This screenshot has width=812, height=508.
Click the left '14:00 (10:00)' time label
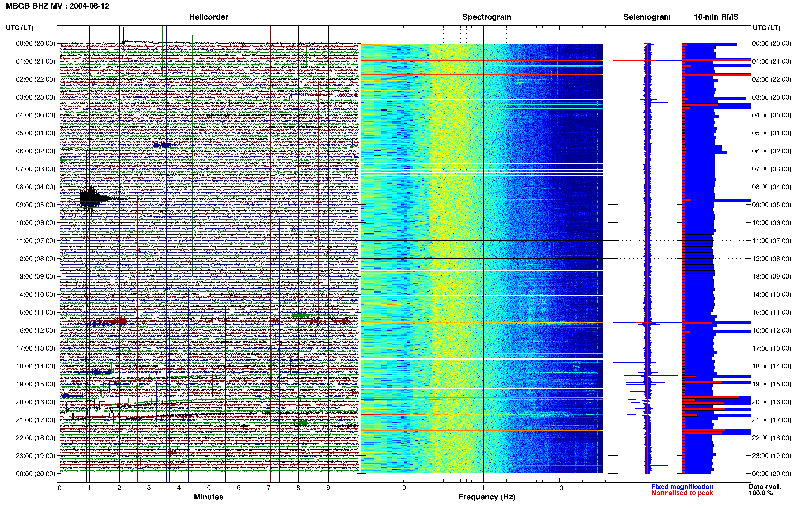pos(36,294)
